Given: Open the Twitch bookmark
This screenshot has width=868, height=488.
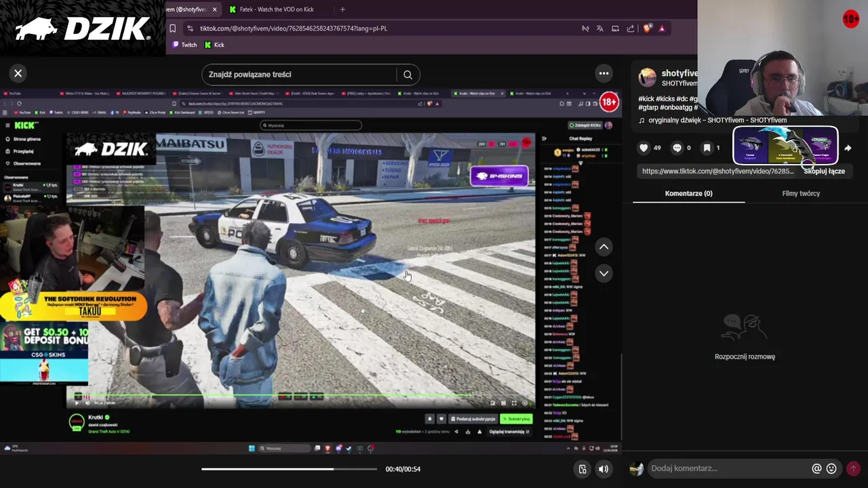Looking at the screenshot, I should pyautogui.click(x=184, y=45).
